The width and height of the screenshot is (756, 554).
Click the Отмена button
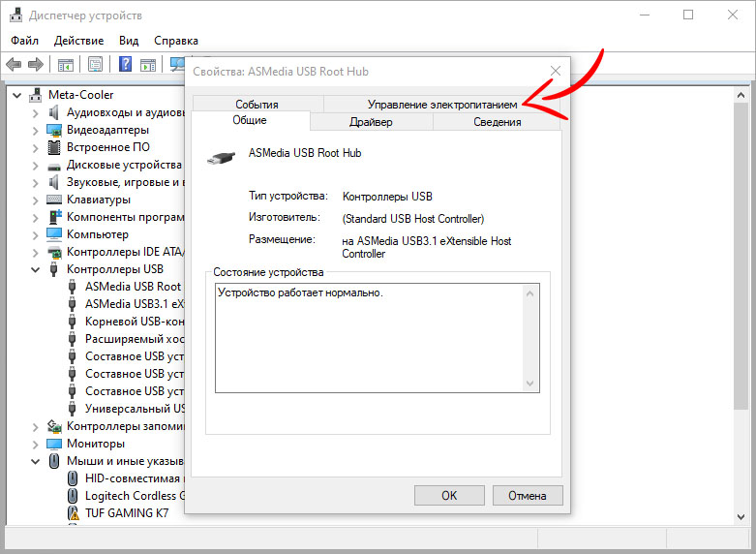tap(528, 496)
